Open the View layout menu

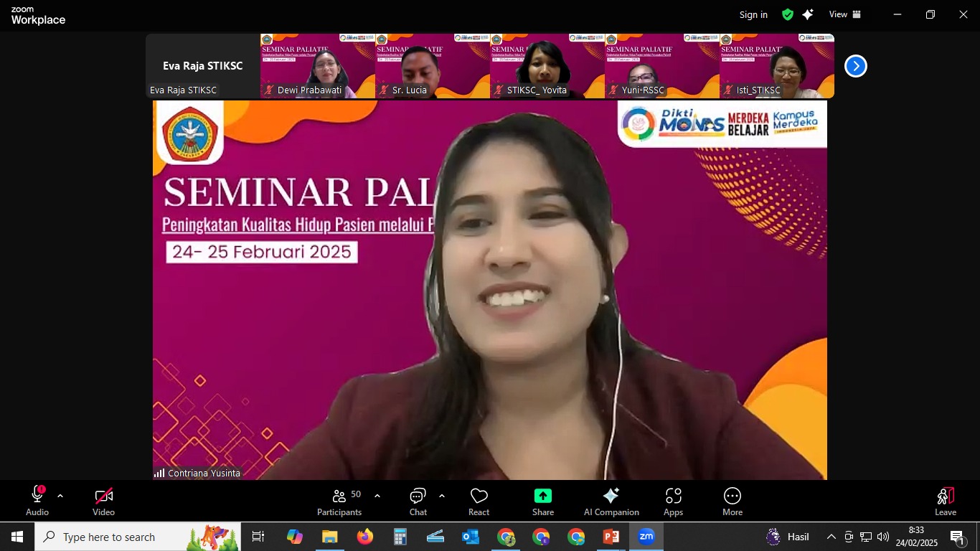pyautogui.click(x=844, y=14)
